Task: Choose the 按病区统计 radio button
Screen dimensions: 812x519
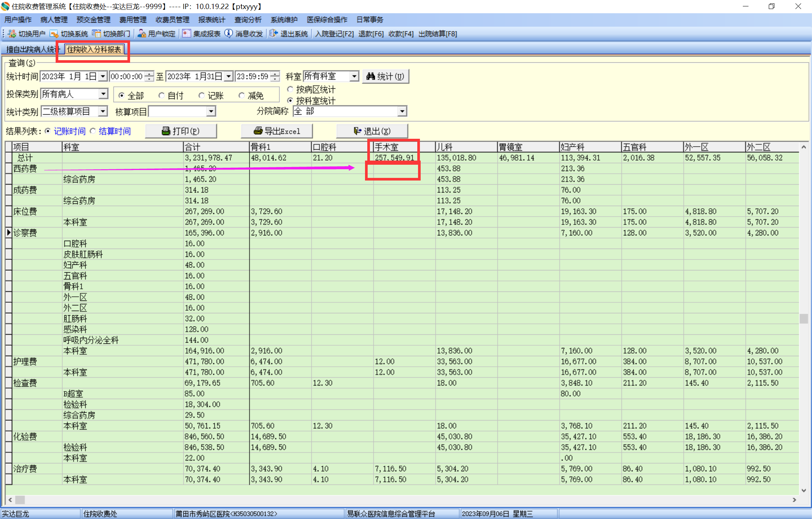Action: point(290,90)
